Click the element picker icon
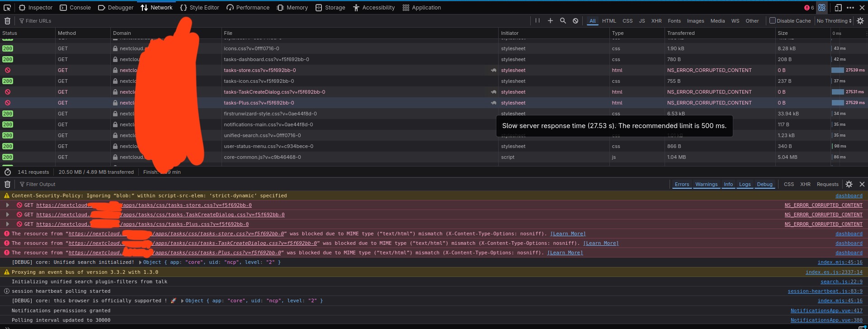Screen dimensions: 868x329 pos(7,8)
